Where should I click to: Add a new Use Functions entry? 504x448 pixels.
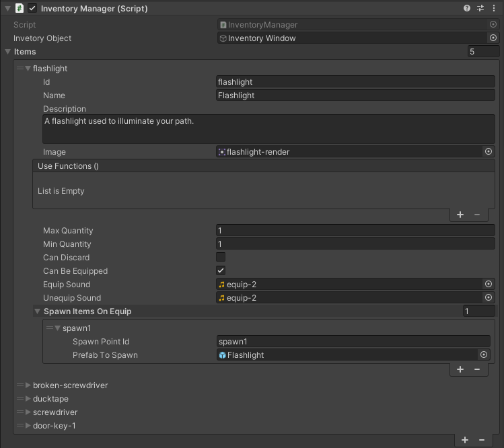(460, 215)
